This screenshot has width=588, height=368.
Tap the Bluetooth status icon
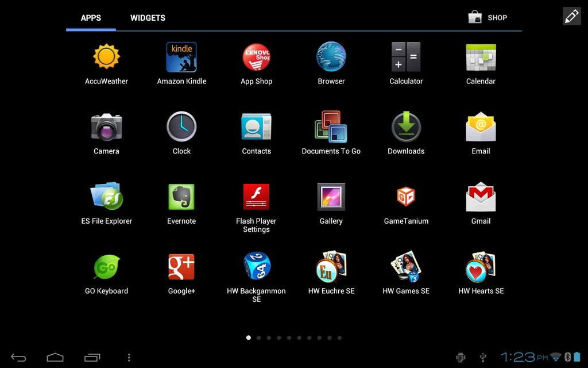[x=568, y=356]
